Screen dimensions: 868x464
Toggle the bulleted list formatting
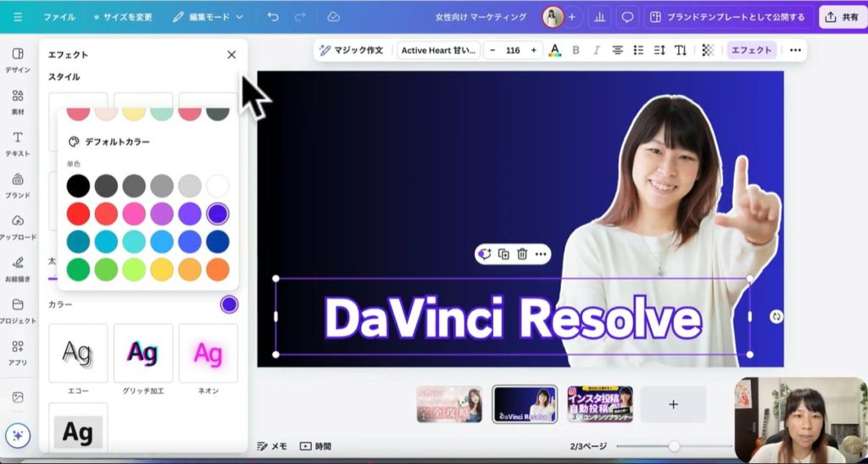pos(638,50)
